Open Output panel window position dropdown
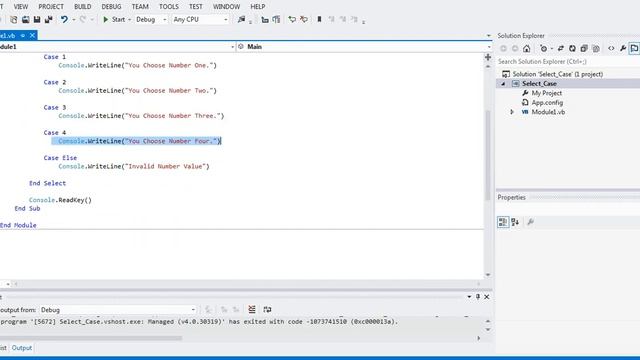The width and height of the screenshot is (640, 360). [x=469, y=297]
